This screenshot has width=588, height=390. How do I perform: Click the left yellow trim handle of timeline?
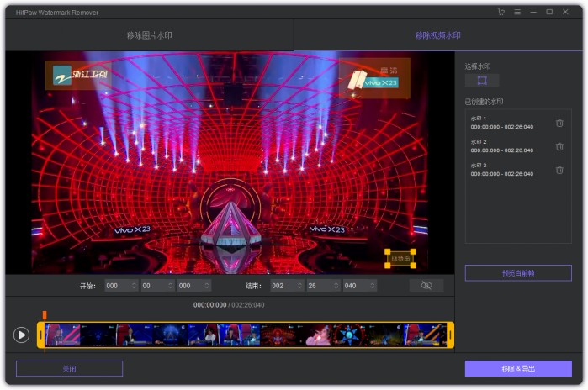click(41, 335)
